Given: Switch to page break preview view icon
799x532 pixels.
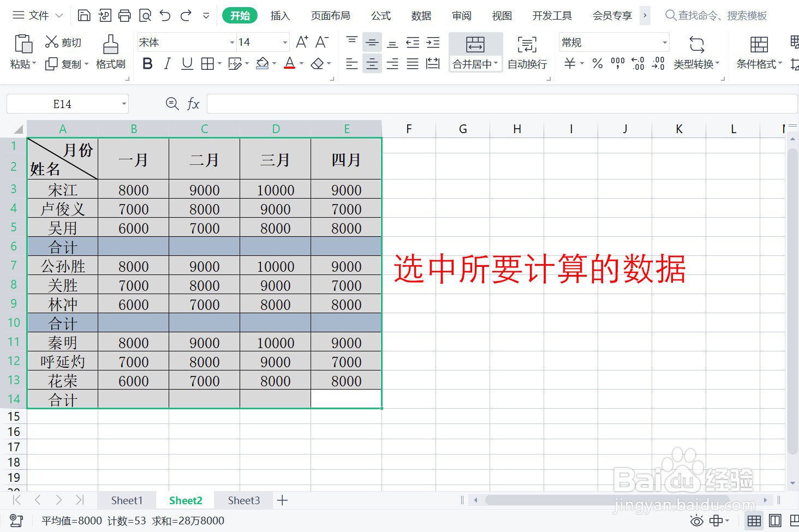Looking at the screenshot, I should [x=795, y=521].
